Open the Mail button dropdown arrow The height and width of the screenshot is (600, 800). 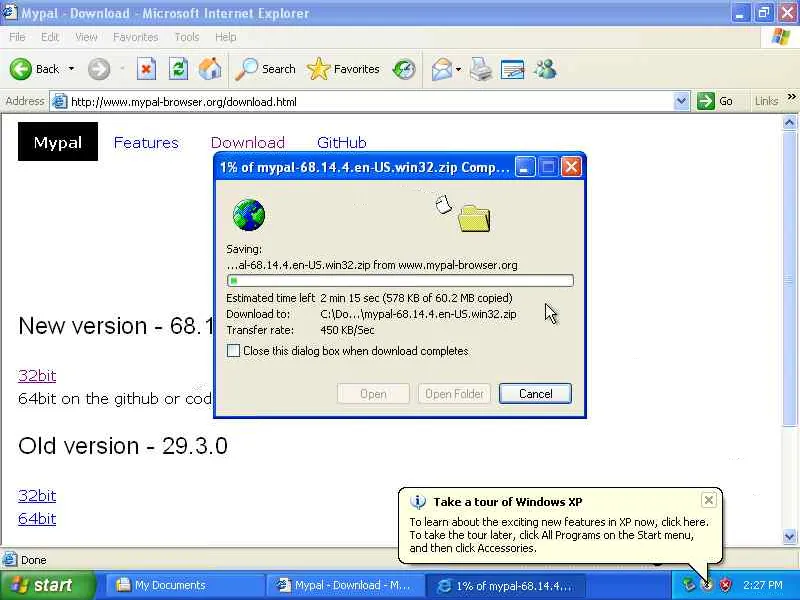tap(458, 69)
